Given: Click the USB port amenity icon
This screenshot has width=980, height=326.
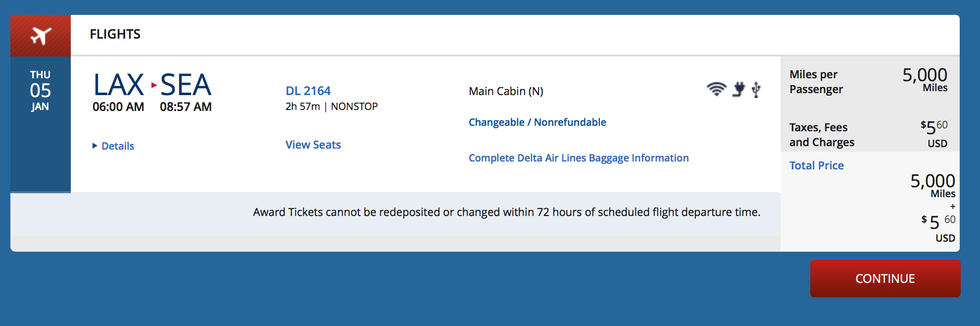Looking at the screenshot, I should pos(756,90).
